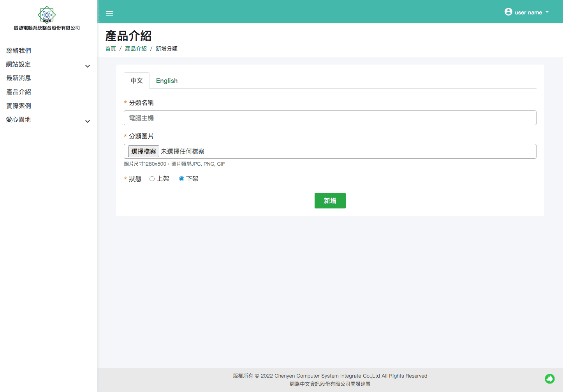Click the hamburger menu icon

(110, 13)
